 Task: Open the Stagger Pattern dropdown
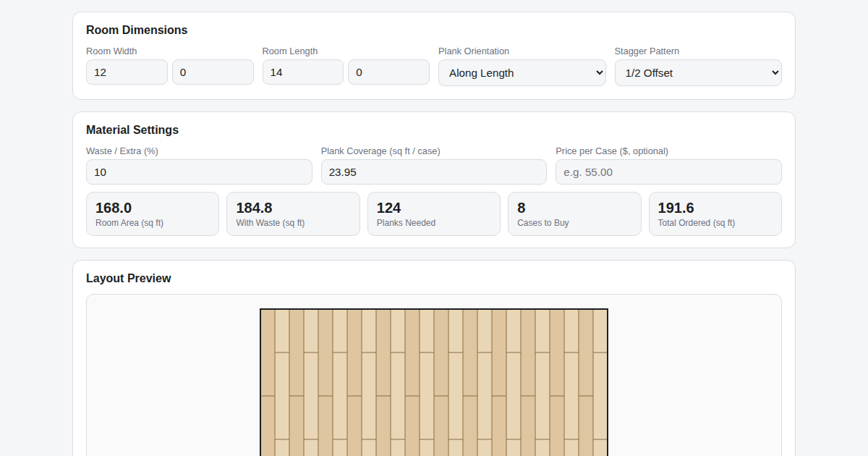point(698,73)
